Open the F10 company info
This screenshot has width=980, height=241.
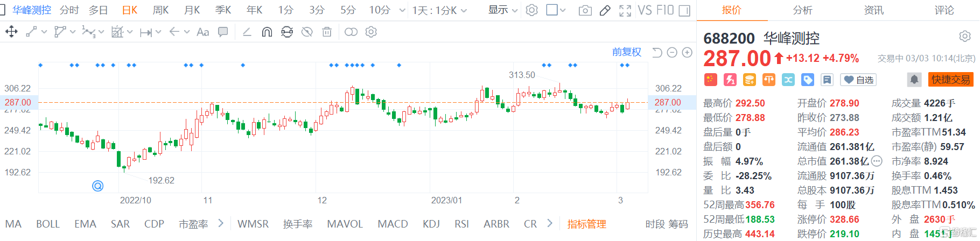coord(665,10)
